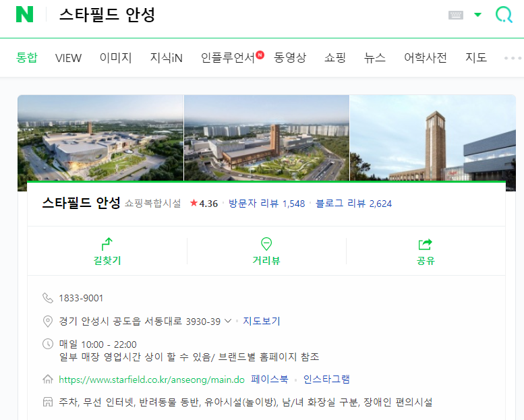
Task: Switch to the VIEW tab
Action: 68,58
